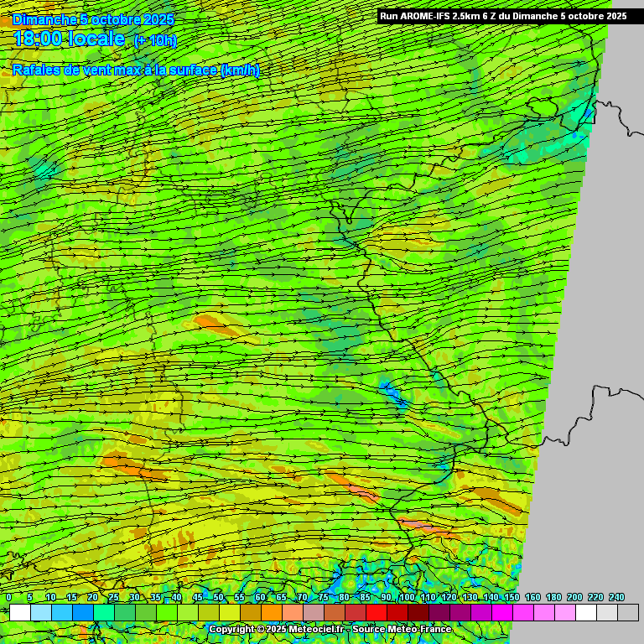Click the '(+ 10h)' forecast offset label
This screenshot has height=644, width=644.
[x=155, y=40]
